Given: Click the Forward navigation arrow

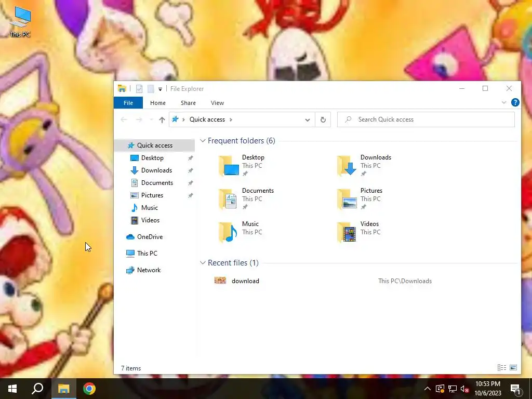Looking at the screenshot, I should tap(139, 119).
